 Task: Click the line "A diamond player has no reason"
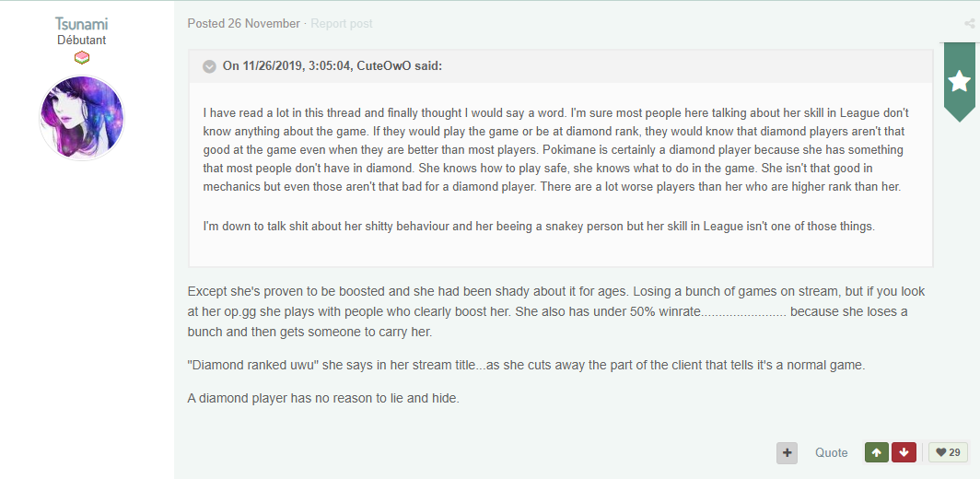(322, 398)
